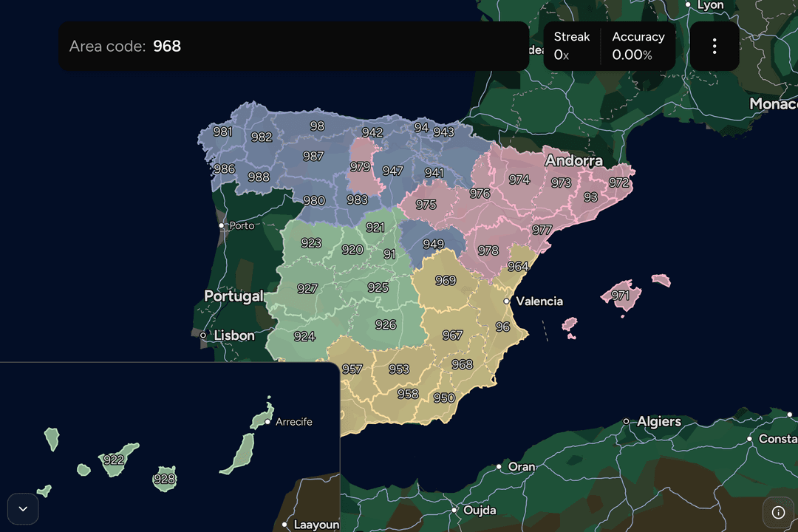This screenshot has width=798, height=532.
Task: Click the Arrecife city marker on the inset map
Action: click(267, 421)
